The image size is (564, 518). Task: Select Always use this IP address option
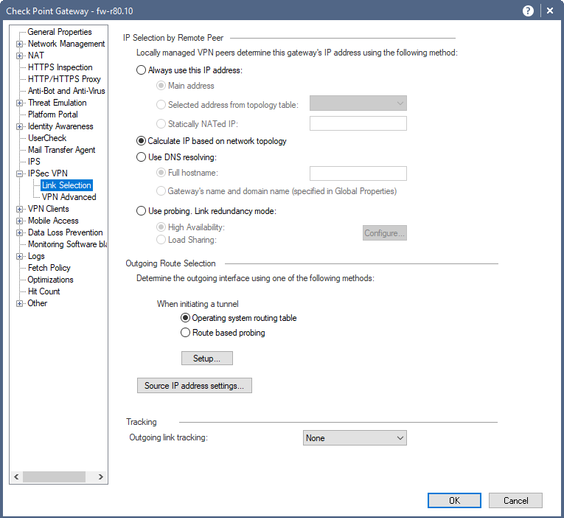[141, 70]
